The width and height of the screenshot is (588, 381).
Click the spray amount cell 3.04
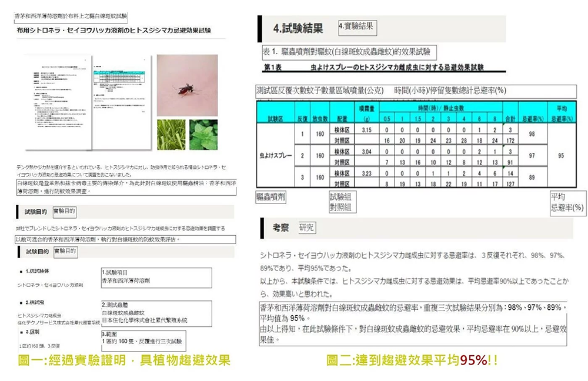tap(367, 152)
